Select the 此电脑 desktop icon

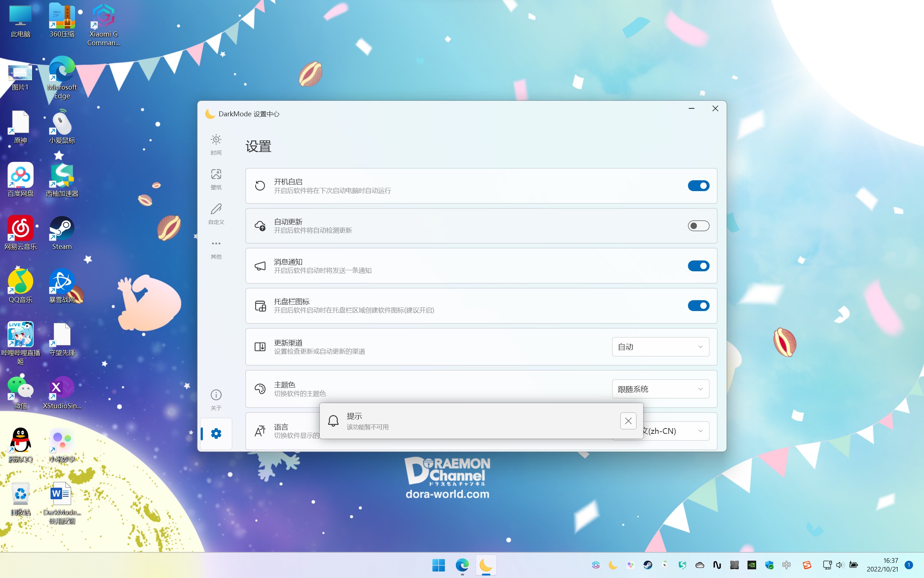(21, 21)
